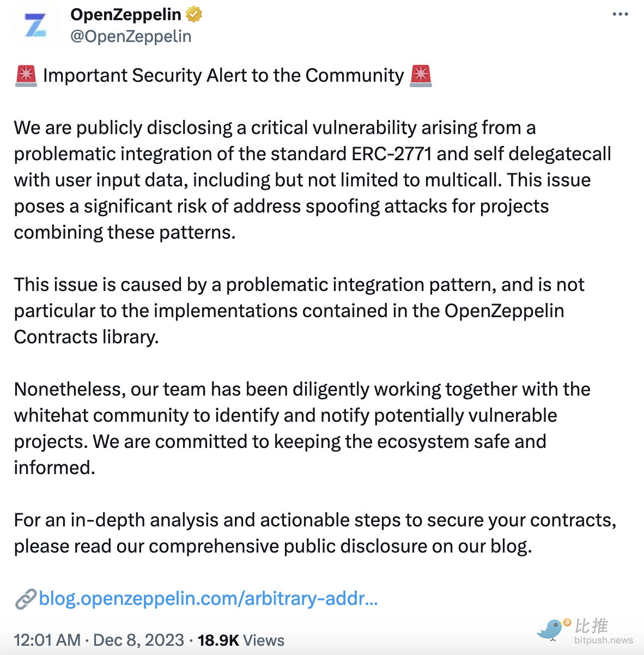Screen dimensions: 644x655
Task: Click the paragraph mentioning Contracts library
Action: (299, 311)
